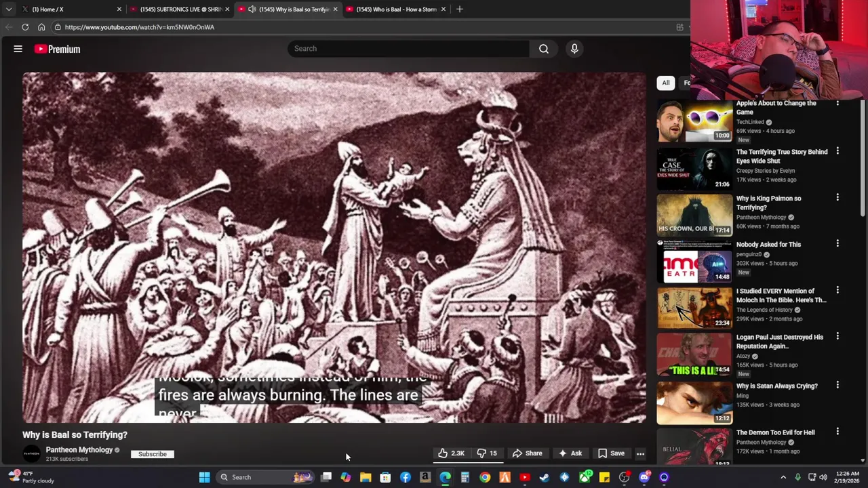Open options menu for Logan Paul video
The image size is (868, 488).
(x=837, y=336)
